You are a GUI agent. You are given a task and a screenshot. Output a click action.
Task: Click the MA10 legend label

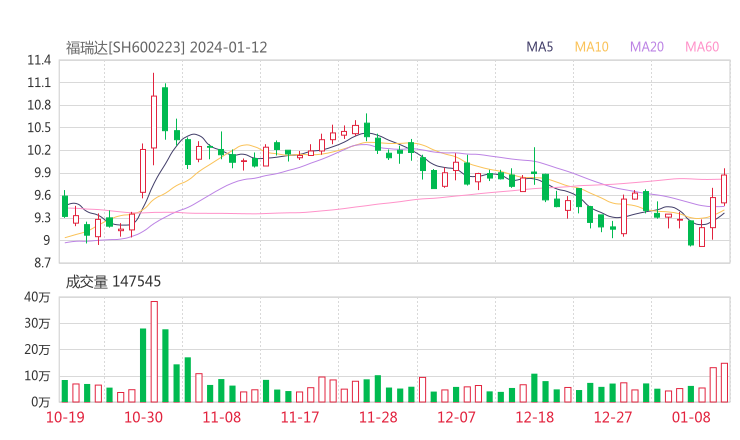pos(591,47)
